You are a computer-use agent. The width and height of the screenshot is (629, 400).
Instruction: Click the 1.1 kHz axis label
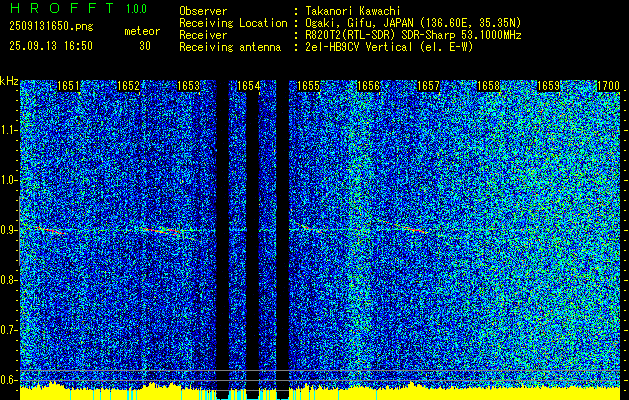[8, 130]
